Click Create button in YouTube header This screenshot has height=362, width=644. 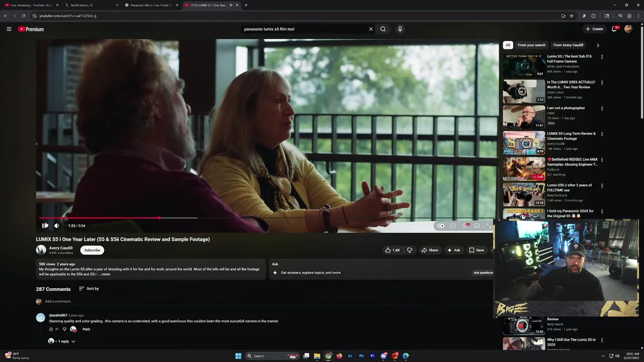pos(594,29)
